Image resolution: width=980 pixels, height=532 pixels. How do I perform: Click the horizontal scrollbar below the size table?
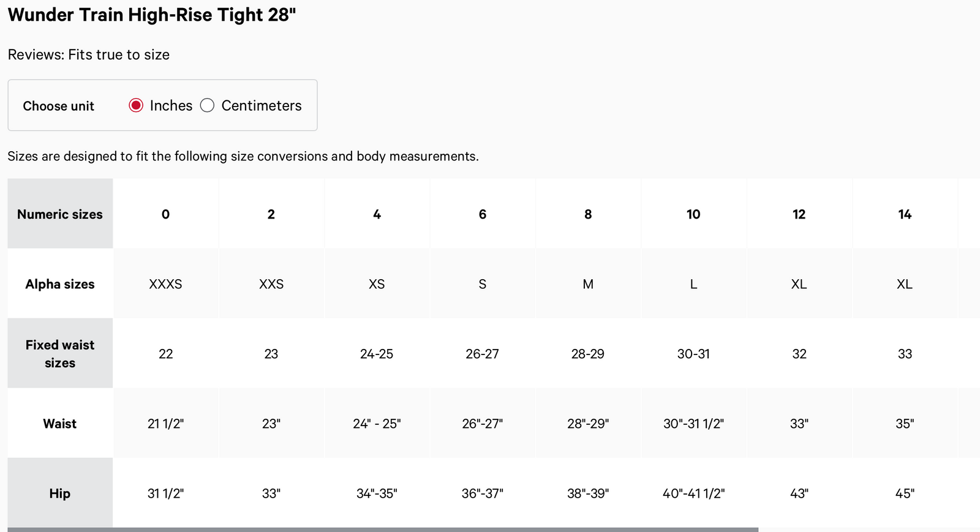coord(383,529)
